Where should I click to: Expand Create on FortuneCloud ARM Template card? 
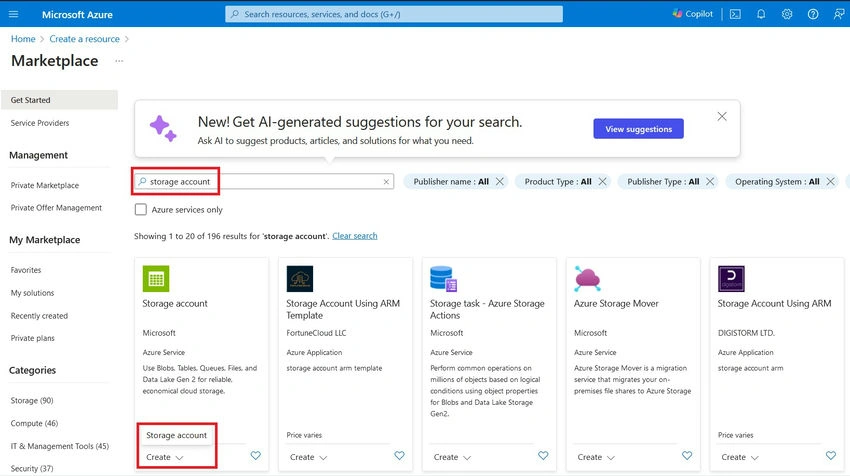[308, 457]
